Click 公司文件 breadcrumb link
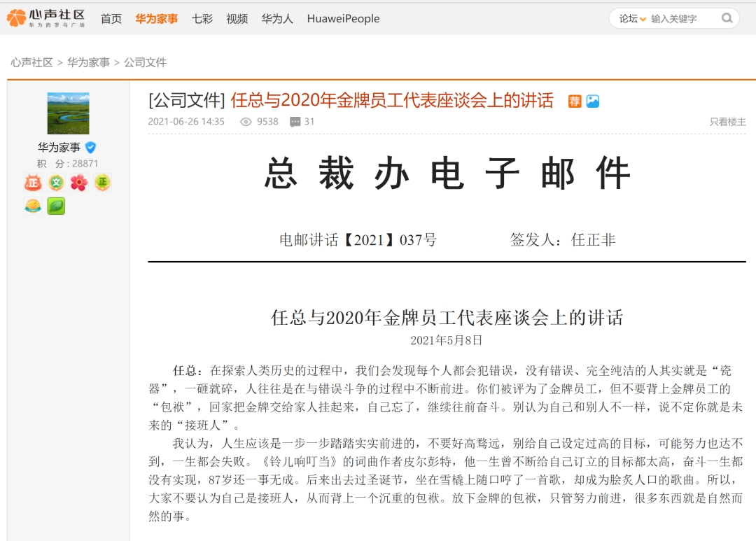The image size is (756, 541). pyautogui.click(x=145, y=62)
